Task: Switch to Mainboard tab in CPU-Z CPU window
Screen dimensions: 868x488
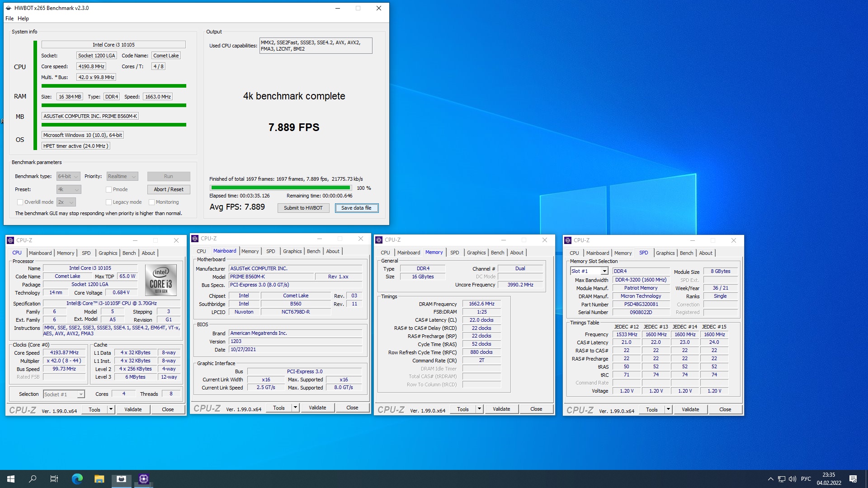Action: click(x=40, y=253)
